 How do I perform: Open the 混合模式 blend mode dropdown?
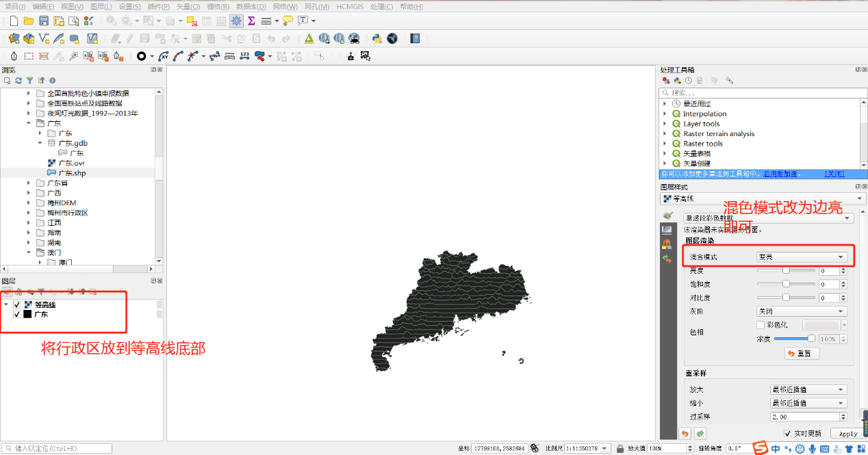tap(801, 257)
